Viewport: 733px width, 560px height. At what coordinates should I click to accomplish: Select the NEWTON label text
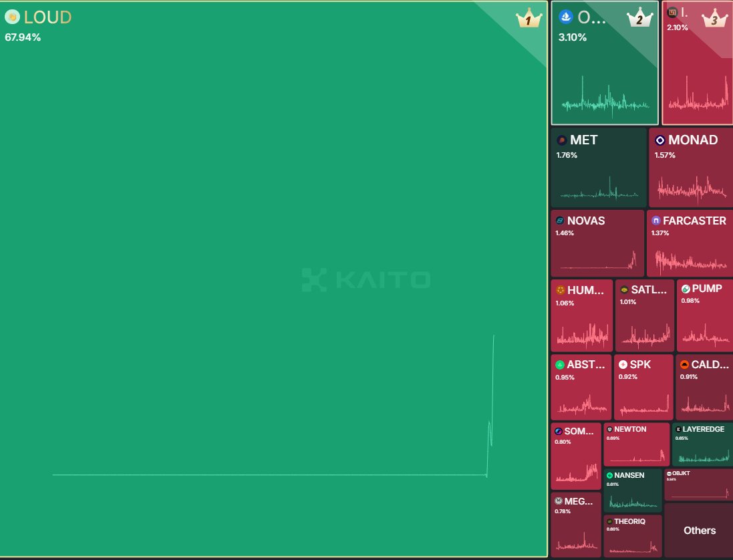coord(630,429)
